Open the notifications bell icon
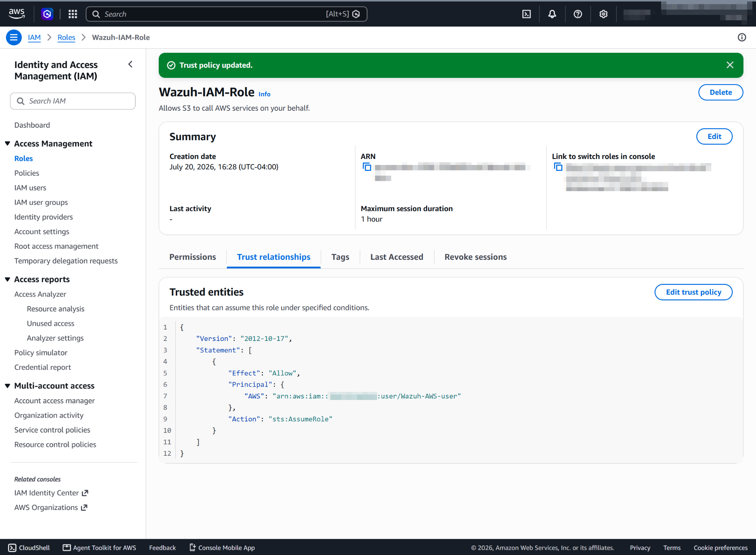This screenshot has width=756, height=555. pyautogui.click(x=552, y=14)
